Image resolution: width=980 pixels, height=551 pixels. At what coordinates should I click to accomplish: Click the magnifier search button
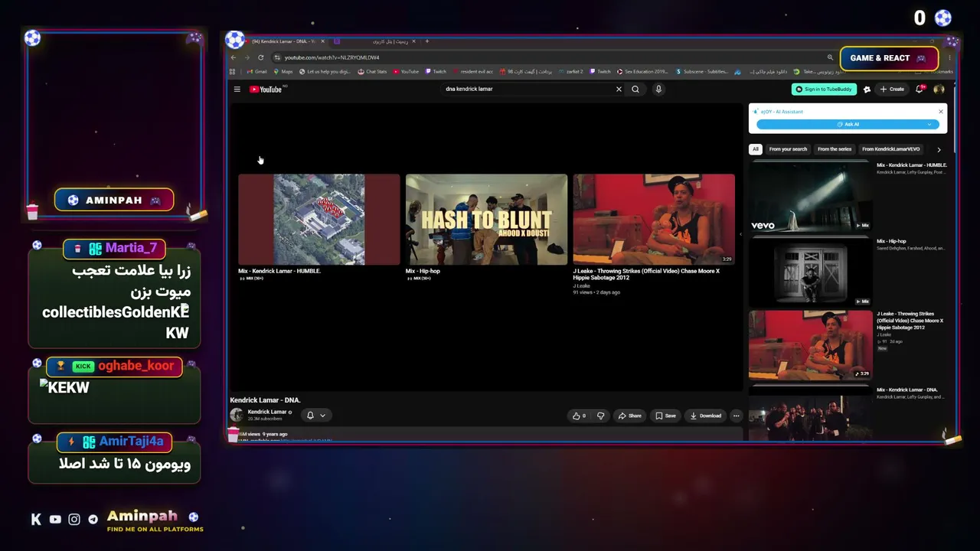635,90
